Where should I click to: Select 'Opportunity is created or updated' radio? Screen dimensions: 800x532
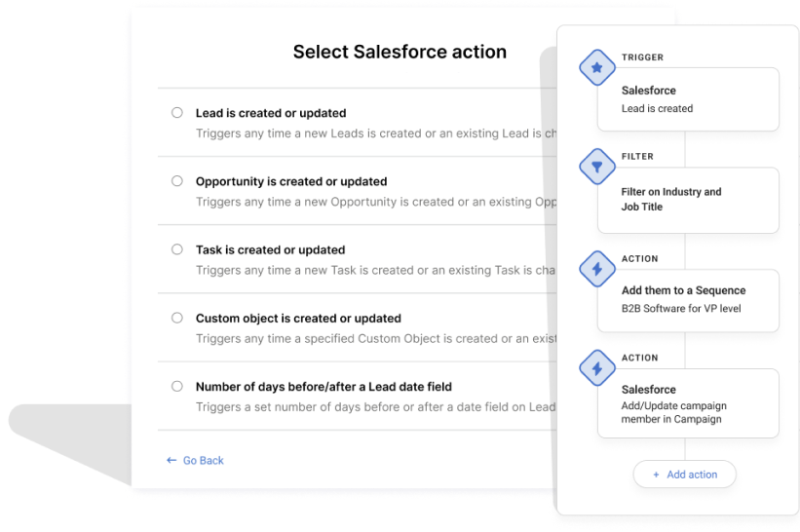pos(177,181)
